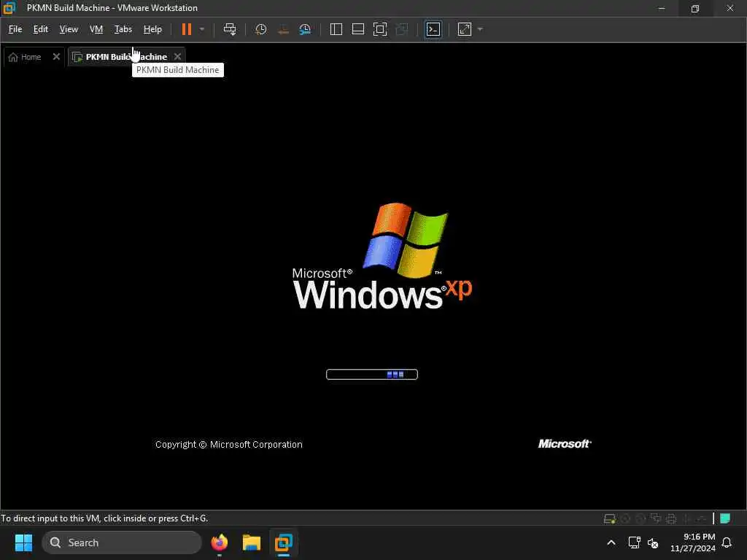Click the hard disk status bar icon
The width and height of the screenshot is (747, 560).
tap(610, 518)
